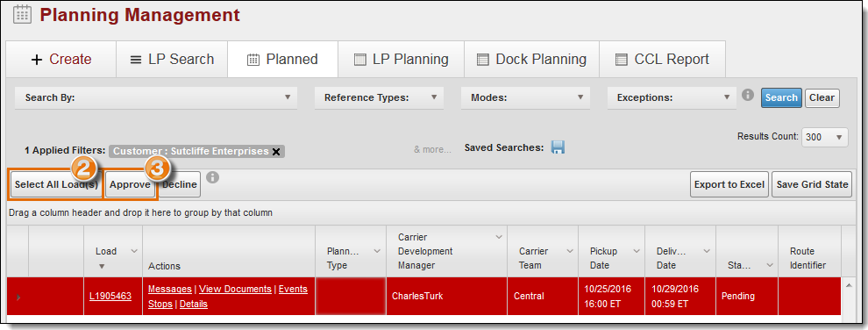The height and width of the screenshot is (330, 868).
Task: Click the Planning Management calendar icon
Action: click(x=22, y=14)
